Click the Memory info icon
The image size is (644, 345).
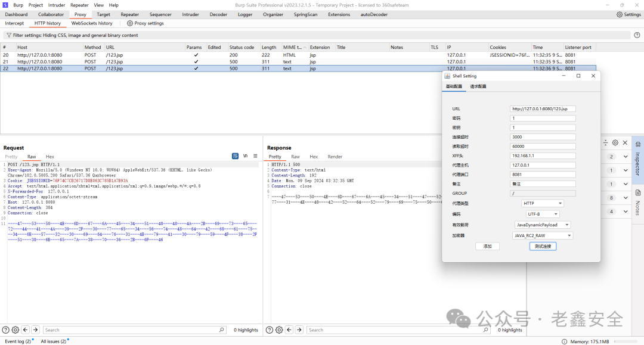[x=564, y=341]
